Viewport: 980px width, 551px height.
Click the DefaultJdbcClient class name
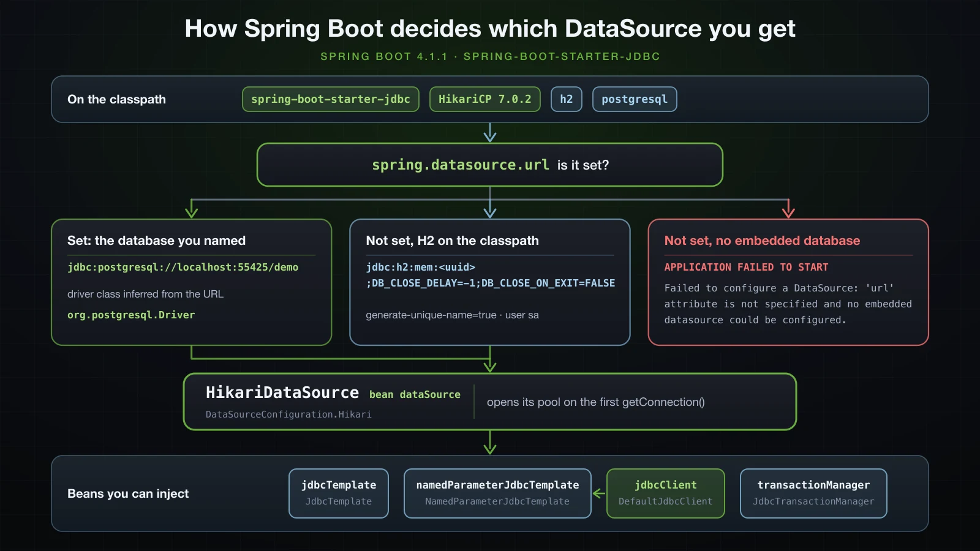tap(666, 501)
